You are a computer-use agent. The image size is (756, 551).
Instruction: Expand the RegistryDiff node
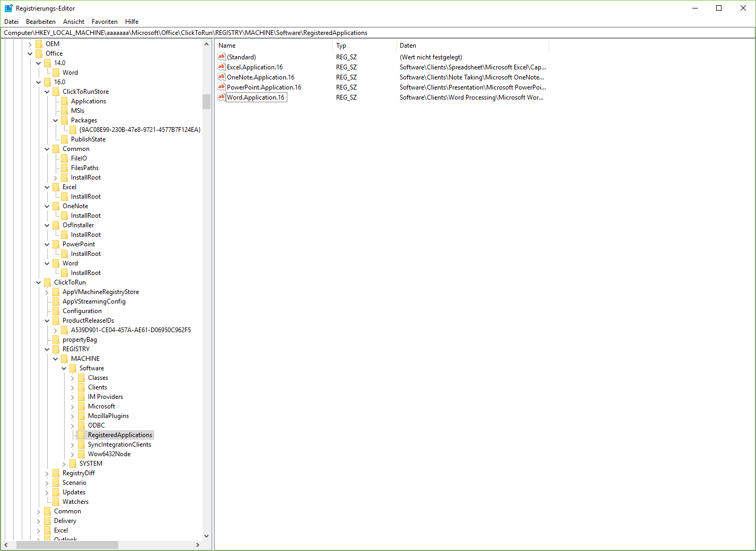point(47,473)
